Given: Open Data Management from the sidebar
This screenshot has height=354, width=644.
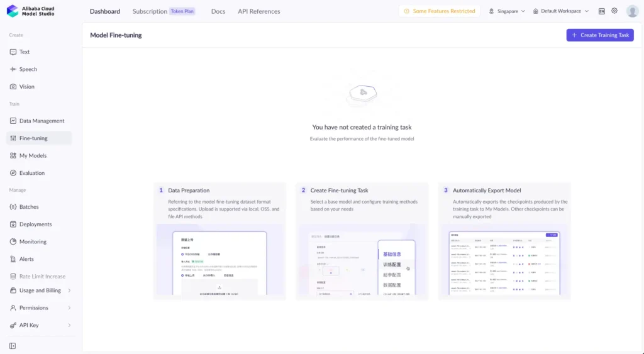Looking at the screenshot, I should pyautogui.click(x=39, y=121).
